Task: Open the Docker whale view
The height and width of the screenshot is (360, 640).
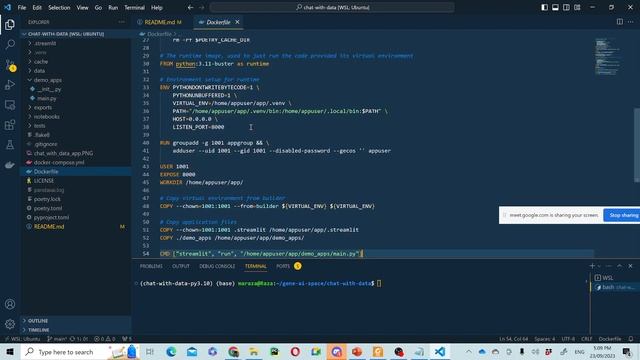Action: [10, 165]
